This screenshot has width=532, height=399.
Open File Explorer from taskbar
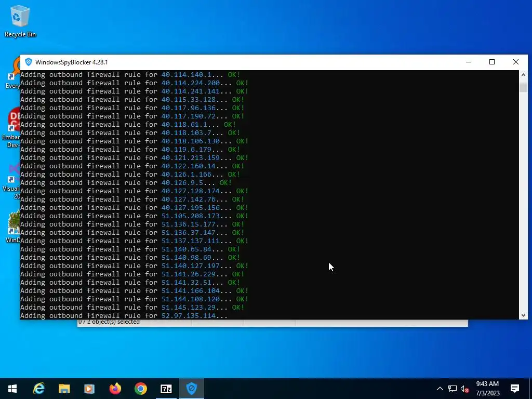(x=64, y=389)
